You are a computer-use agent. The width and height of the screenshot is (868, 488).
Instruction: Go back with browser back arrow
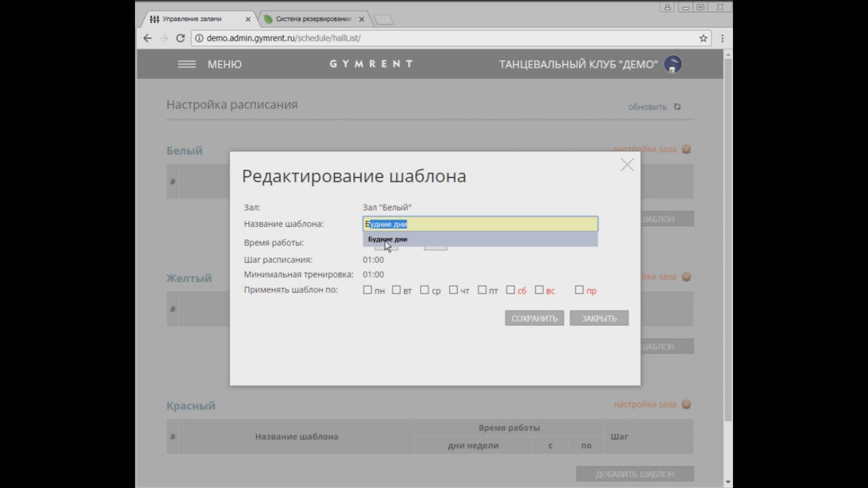point(147,38)
